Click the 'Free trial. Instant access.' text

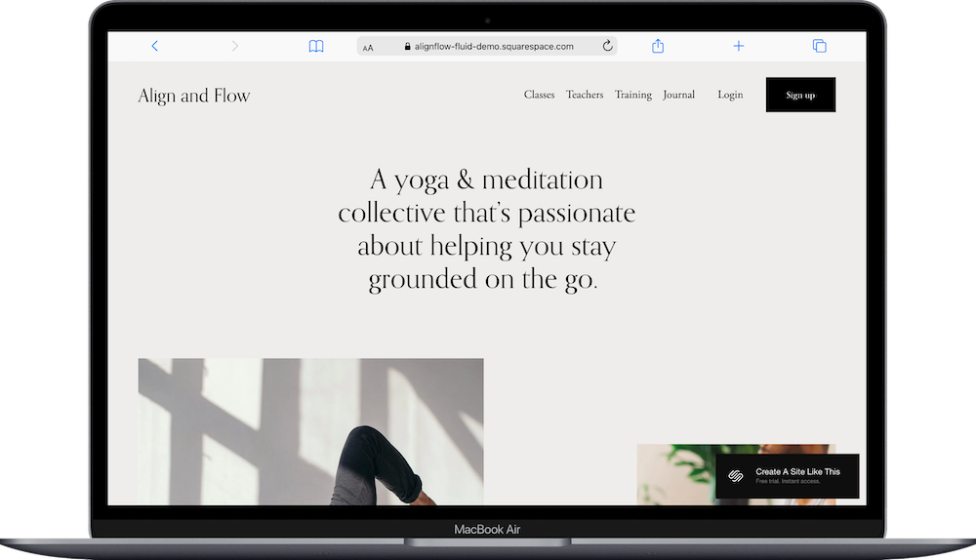788,482
